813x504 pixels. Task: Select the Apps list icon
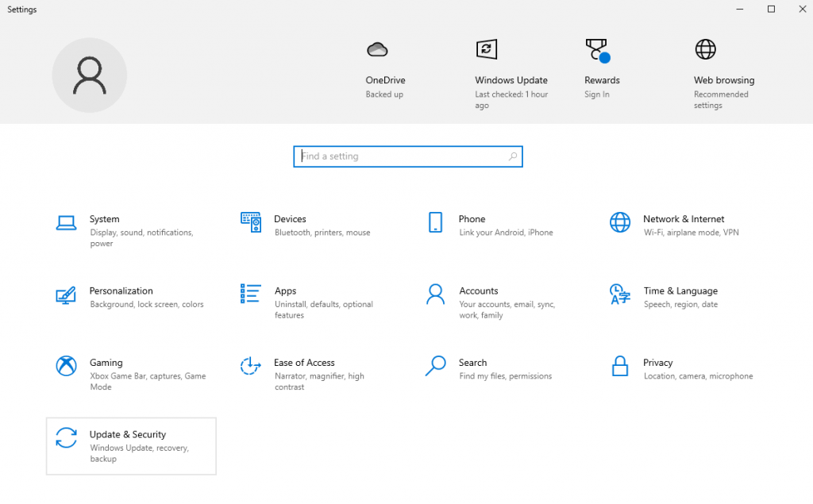coord(250,294)
